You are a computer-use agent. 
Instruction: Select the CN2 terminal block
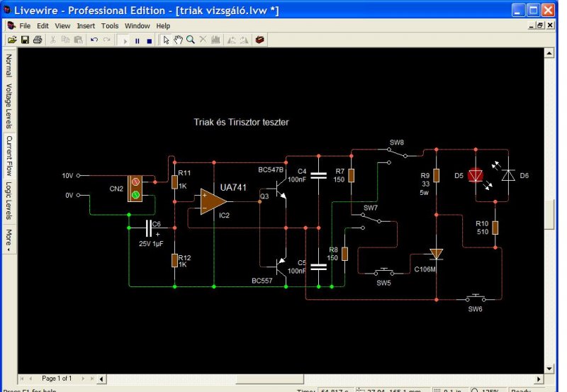pos(135,189)
